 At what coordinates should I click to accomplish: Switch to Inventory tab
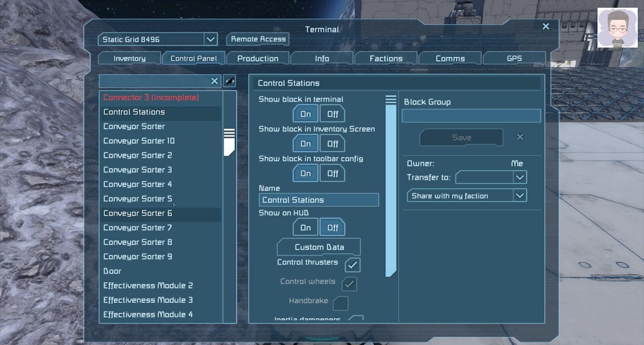click(x=129, y=58)
